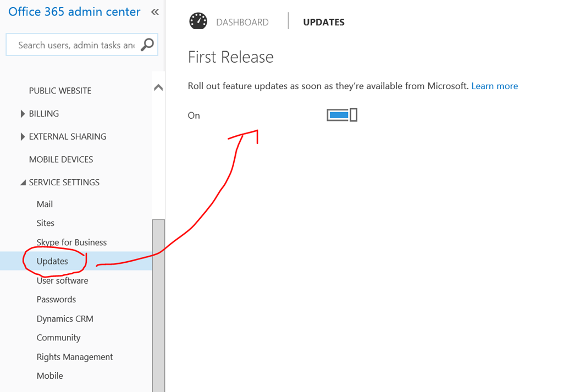Toggle the First Release switch off

tap(342, 115)
